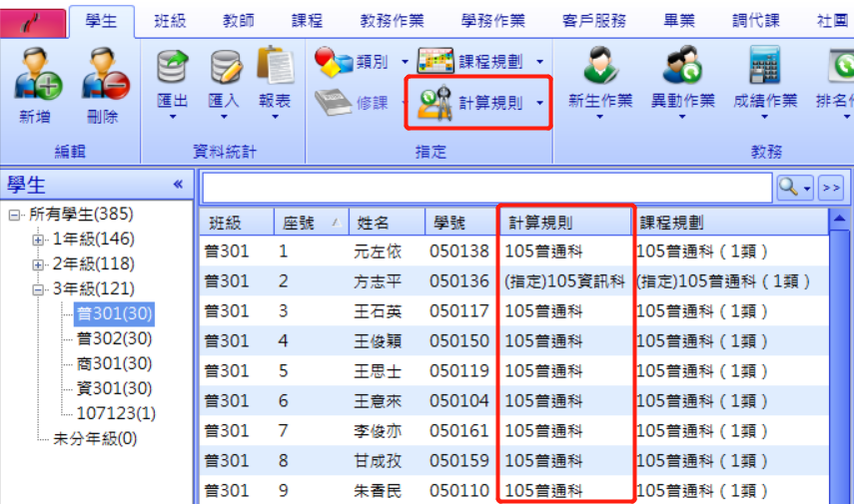Open the 教務作業 tab
This screenshot has height=504, width=854.
pos(392,21)
